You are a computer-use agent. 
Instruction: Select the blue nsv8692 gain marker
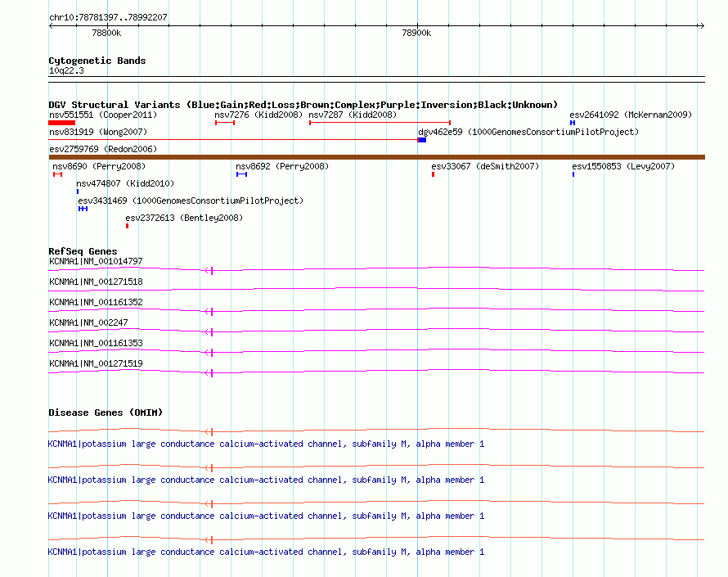(x=241, y=174)
